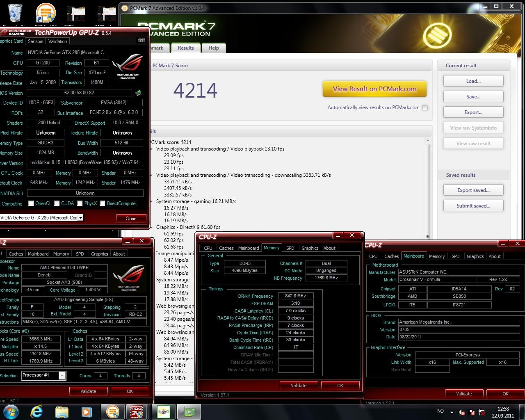Open the Graphics tab in the CPU-Z Mainboard window
This screenshot has width=525, height=420.
tap(475, 256)
